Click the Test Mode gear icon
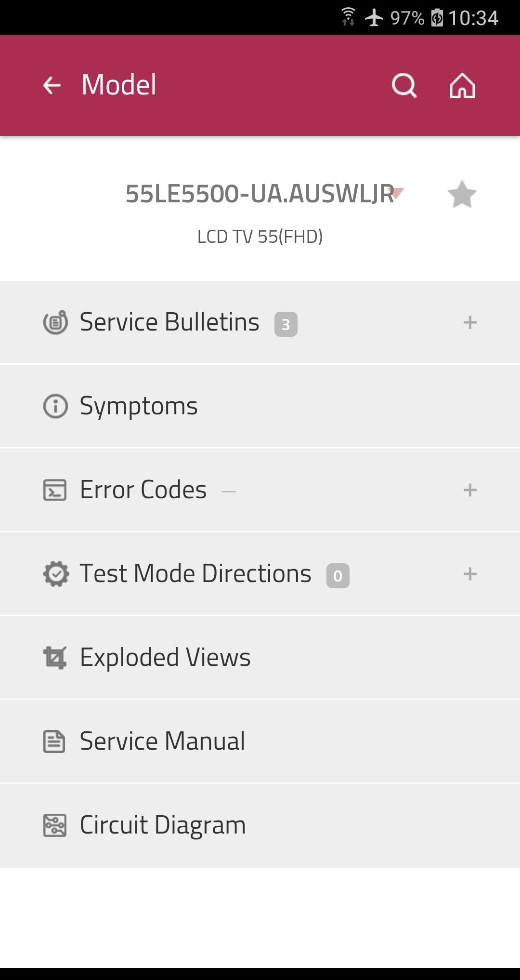This screenshot has width=520, height=980. pyautogui.click(x=56, y=574)
